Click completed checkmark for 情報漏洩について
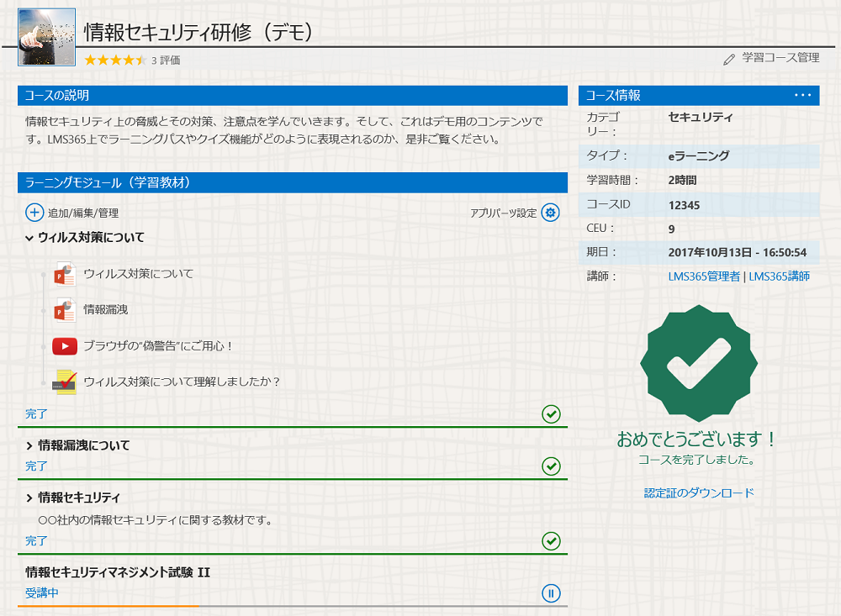This screenshot has width=841, height=616. [x=551, y=466]
